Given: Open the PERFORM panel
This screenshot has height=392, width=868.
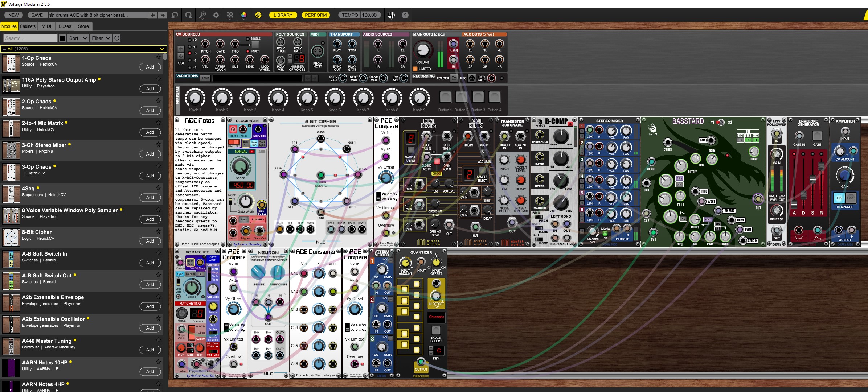Looking at the screenshot, I should [316, 15].
